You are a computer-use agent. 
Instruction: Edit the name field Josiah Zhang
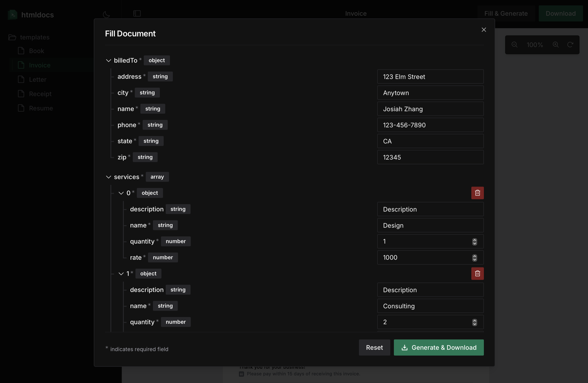(x=430, y=109)
